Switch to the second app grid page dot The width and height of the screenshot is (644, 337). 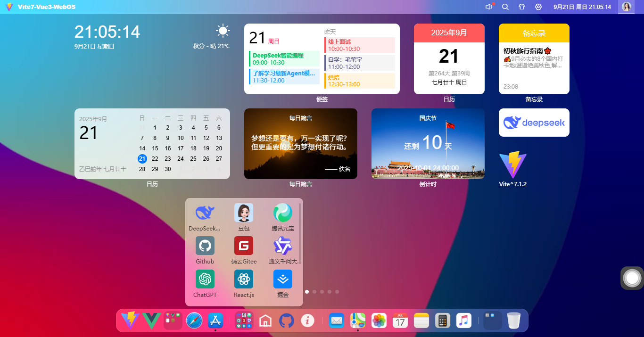[314, 292]
